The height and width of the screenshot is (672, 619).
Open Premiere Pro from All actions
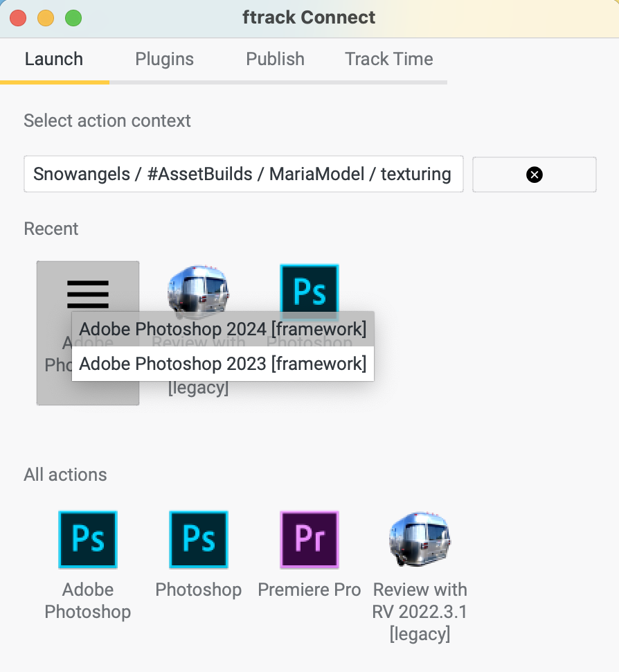point(309,540)
